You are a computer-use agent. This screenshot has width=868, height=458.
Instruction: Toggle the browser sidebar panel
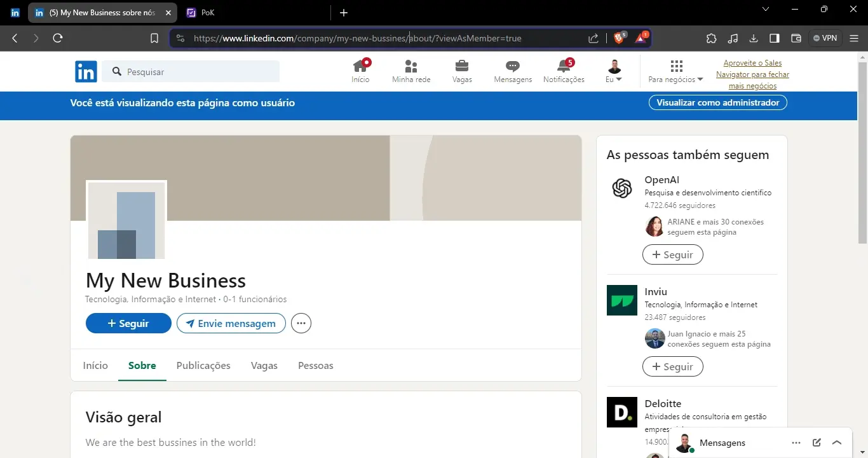tap(775, 38)
